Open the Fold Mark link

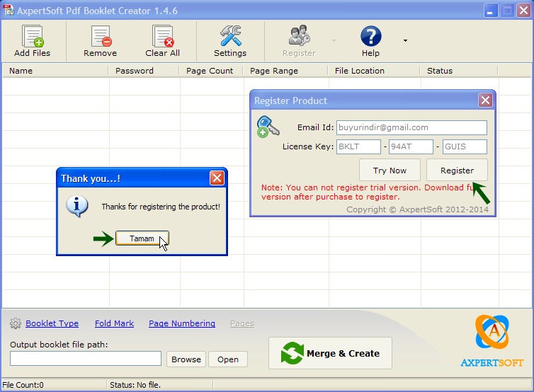pyautogui.click(x=115, y=323)
